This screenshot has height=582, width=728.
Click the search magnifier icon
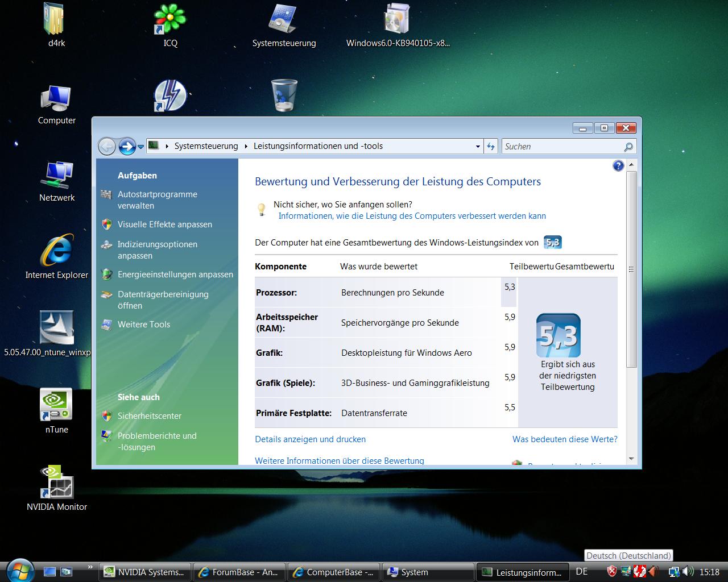628,147
